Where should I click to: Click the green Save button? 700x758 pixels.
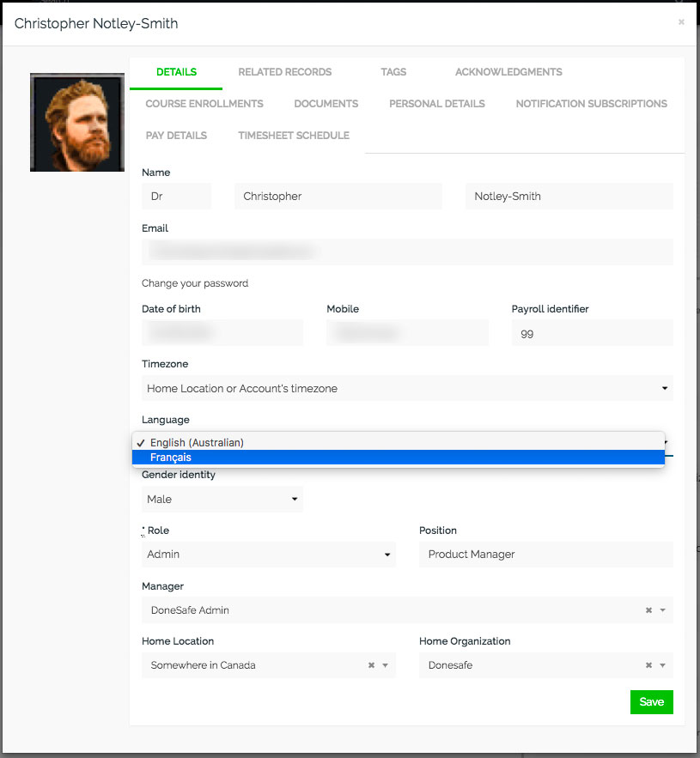651,702
